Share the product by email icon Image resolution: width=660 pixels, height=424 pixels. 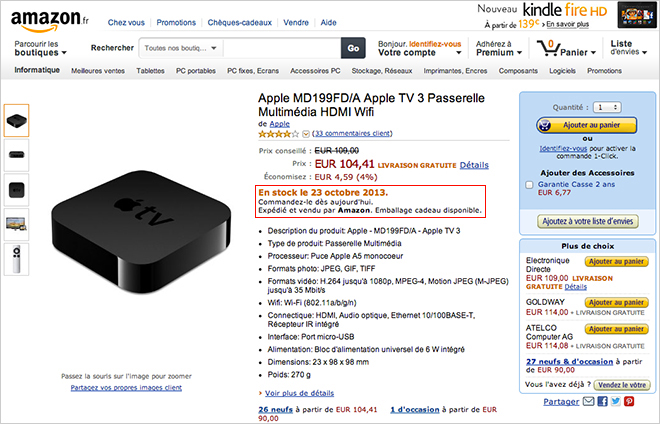click(x=588, y=402)
